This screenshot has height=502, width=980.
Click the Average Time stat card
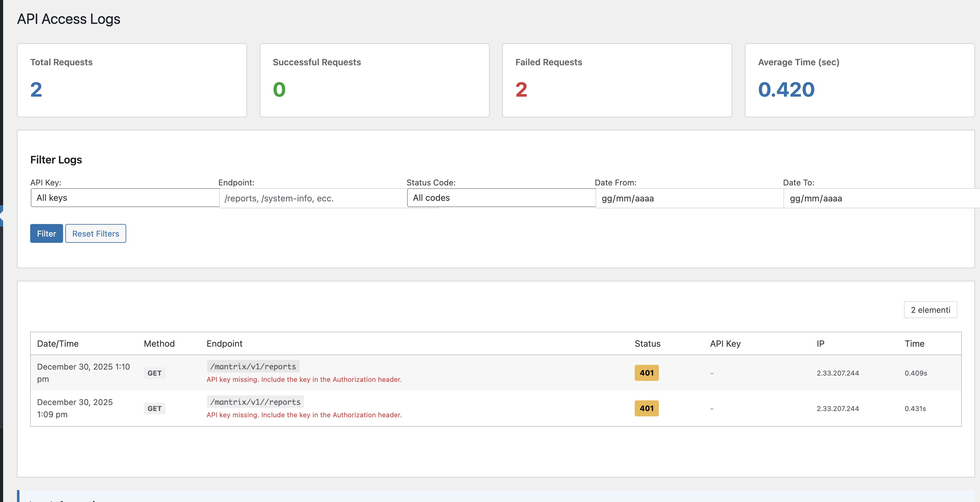(859, 80)
